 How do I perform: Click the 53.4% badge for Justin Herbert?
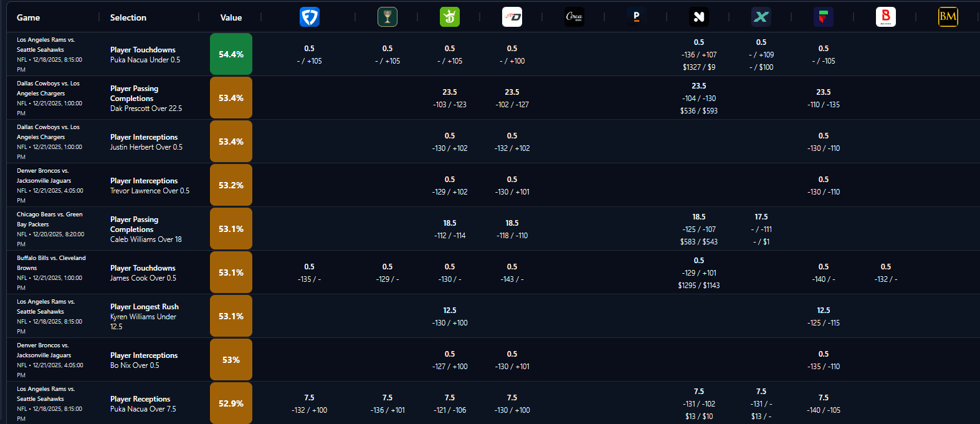coord(231,142)
